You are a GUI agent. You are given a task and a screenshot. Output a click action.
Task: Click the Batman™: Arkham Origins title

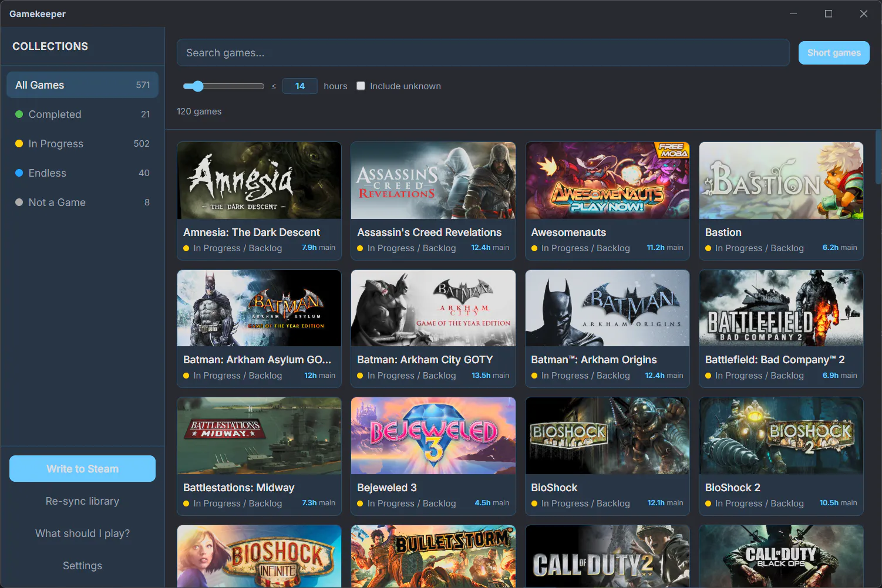click(594, 360)
